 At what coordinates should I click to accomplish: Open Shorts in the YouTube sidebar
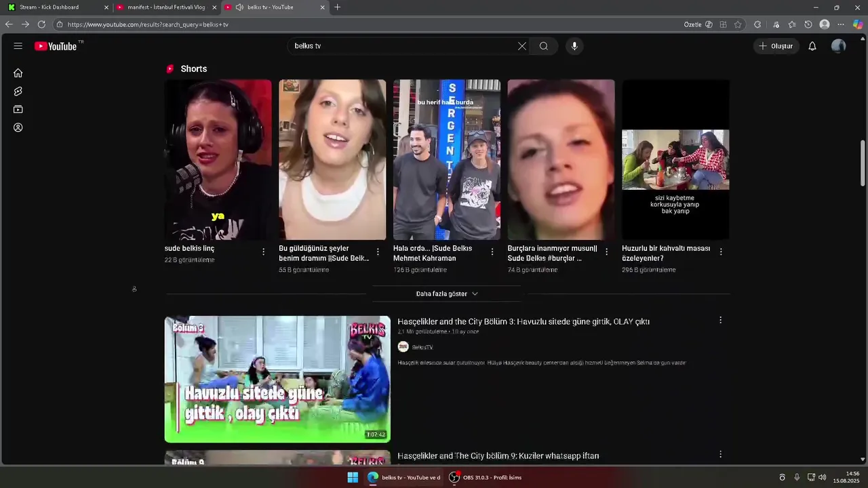[x=18, y=91]
